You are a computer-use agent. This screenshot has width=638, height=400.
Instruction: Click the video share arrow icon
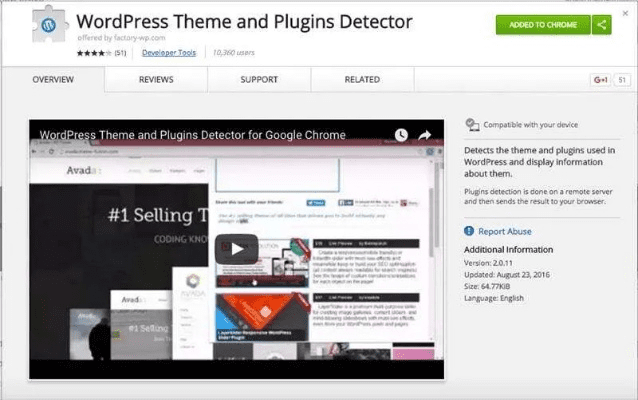pyautogui.click(x=425, y=135)
